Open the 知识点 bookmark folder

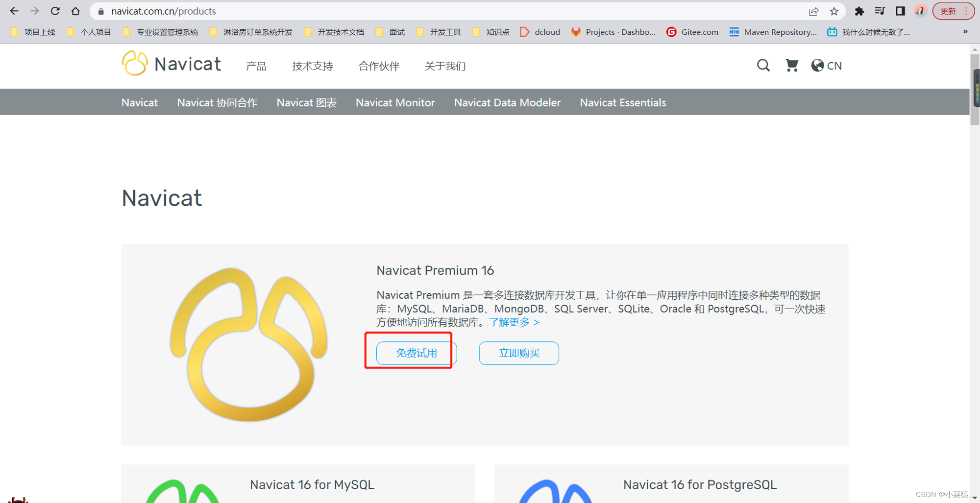pos(491,32)
